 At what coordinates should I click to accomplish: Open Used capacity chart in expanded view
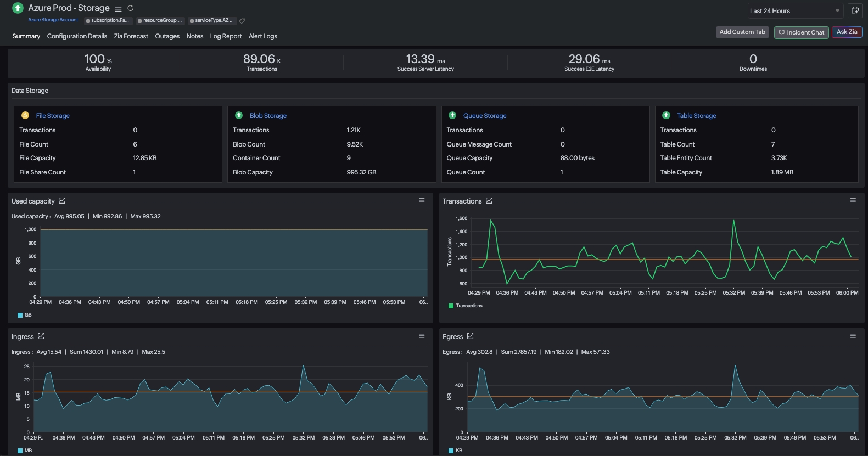[62, 201]
